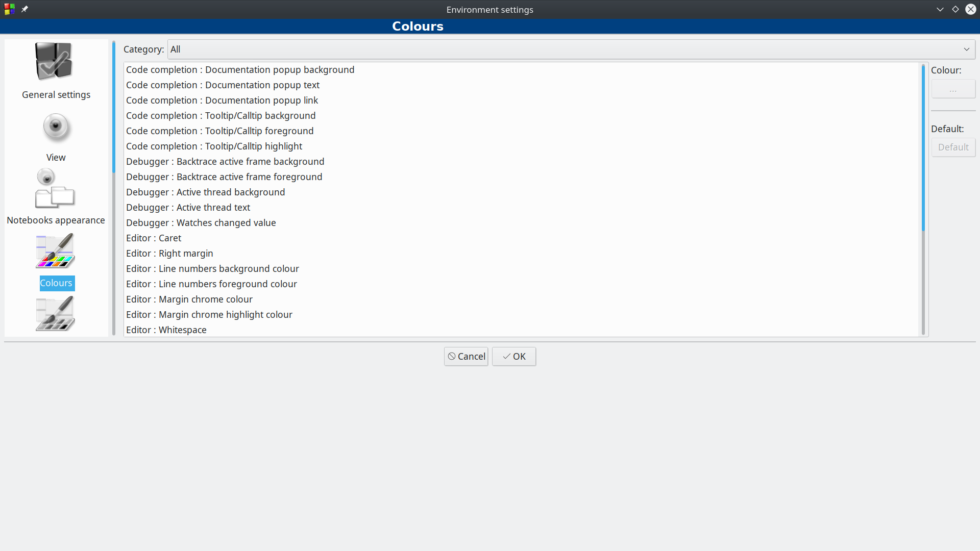Screen dimensions: 980x551
Task: Open Notebooks appearance section icon
Action: tap(55, 188)
